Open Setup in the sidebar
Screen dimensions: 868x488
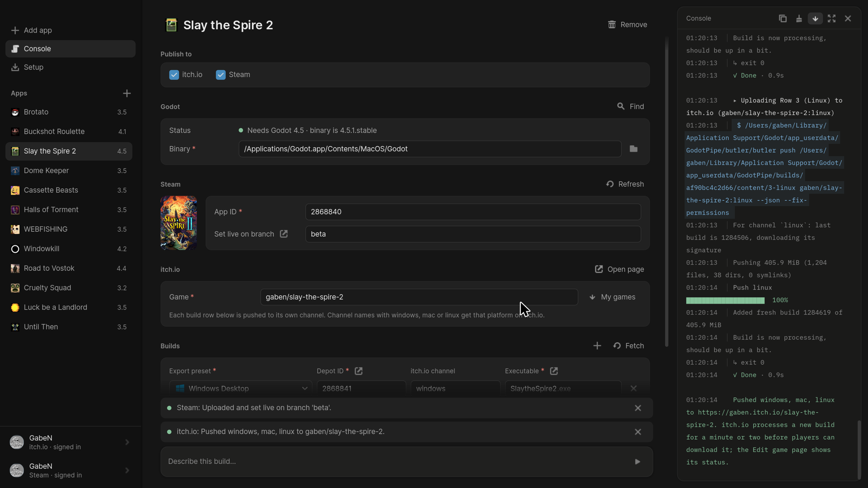tap(71, 67)
